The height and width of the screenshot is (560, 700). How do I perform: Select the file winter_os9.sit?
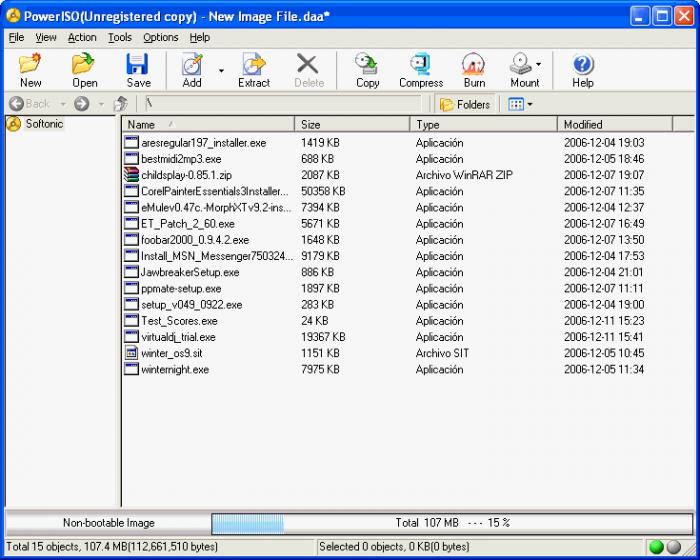pos(172,353)
